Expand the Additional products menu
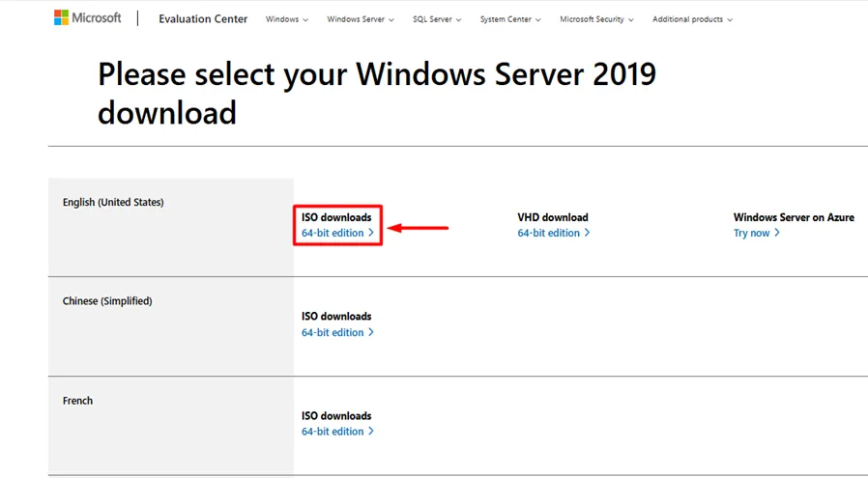 [692, 19]
